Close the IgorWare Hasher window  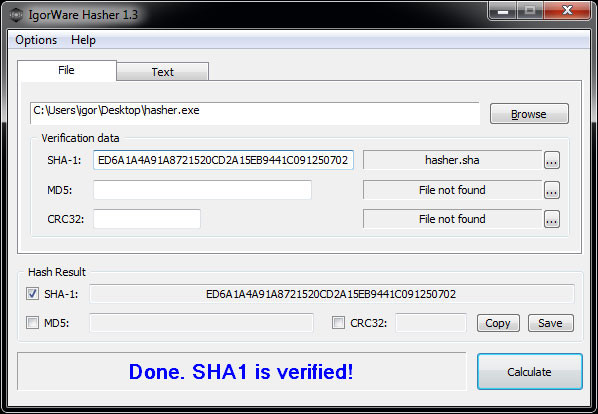click(568, 11)
